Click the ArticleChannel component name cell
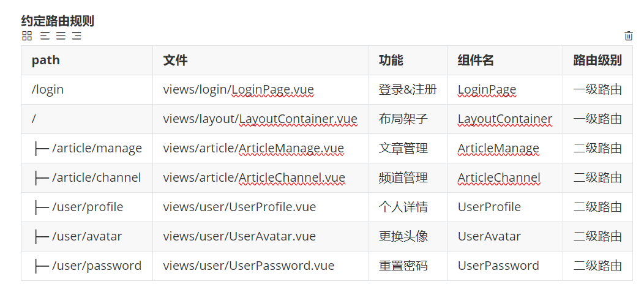 point(505,178)
